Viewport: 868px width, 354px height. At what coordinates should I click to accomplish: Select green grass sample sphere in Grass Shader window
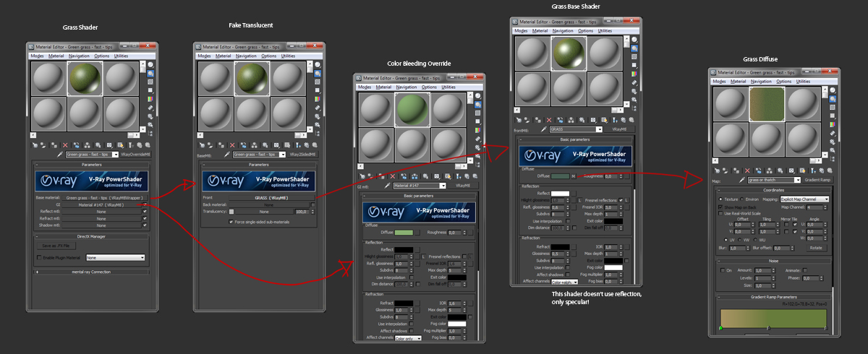click(x=86, y=79)
